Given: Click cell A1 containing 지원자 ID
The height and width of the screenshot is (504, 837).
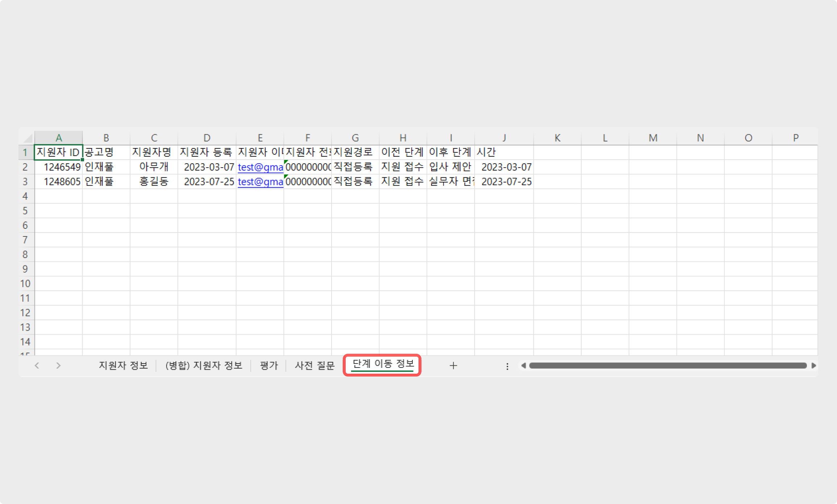Looking at the screenshot, I should coord(58,152).
